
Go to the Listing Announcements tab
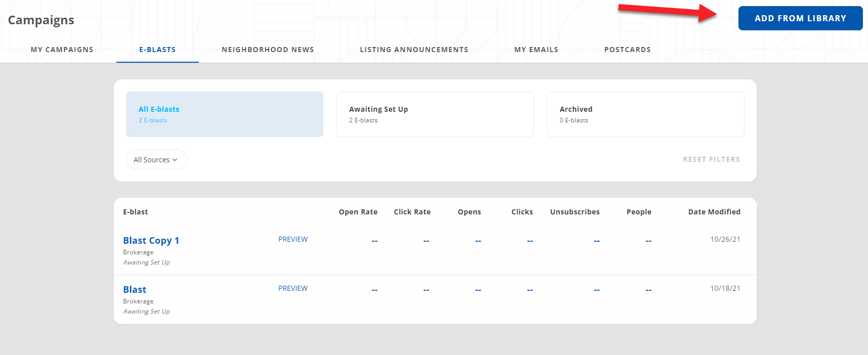[414, 50]
